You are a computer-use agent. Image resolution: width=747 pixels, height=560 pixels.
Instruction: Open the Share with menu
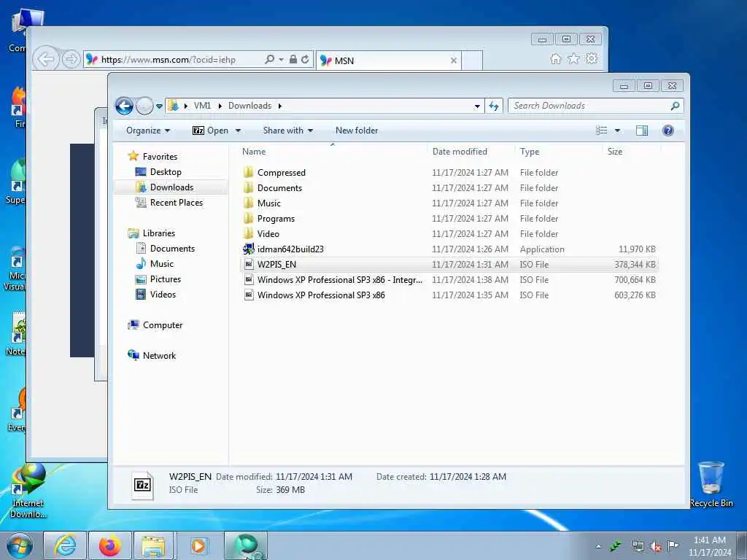coord(287,131)
